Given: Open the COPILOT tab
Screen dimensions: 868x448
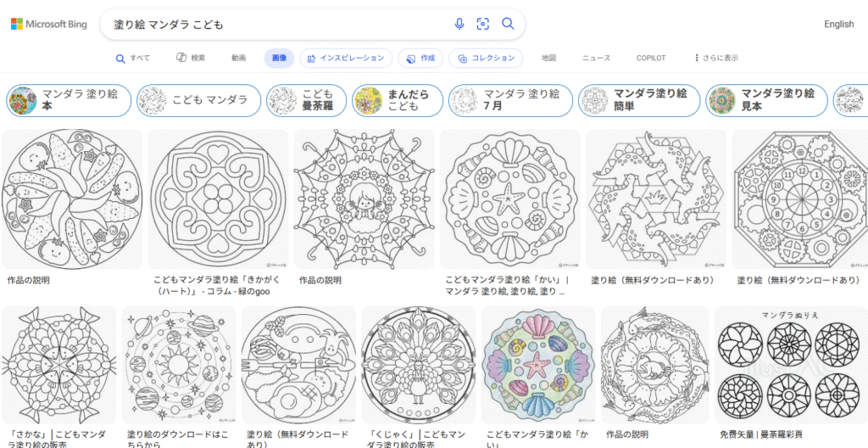Looking at the screenshot, I should [x=651, y=58].
